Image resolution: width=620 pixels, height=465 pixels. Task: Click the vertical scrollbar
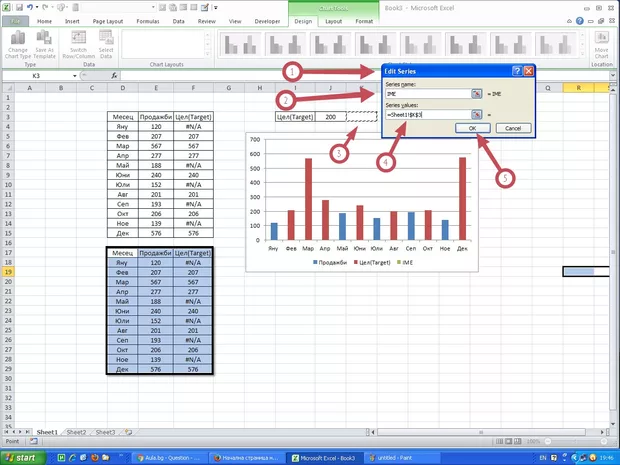coord(613,253)
